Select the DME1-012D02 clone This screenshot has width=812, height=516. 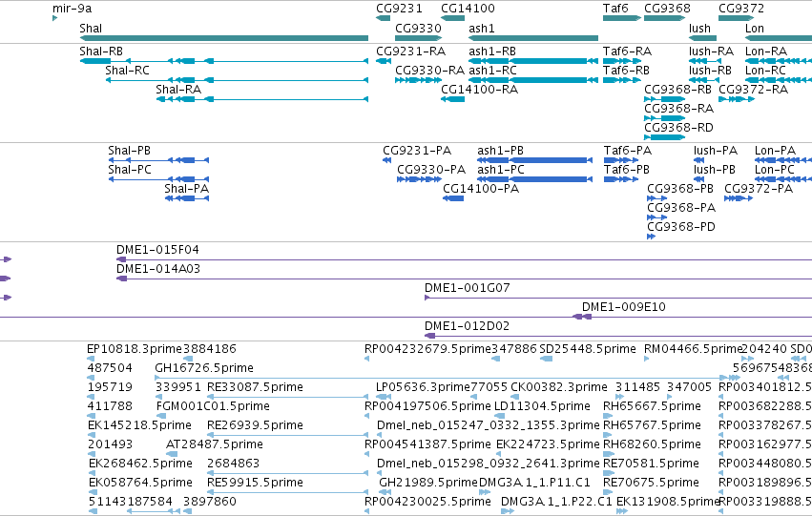pyautogui.click(x=618, y=336)
